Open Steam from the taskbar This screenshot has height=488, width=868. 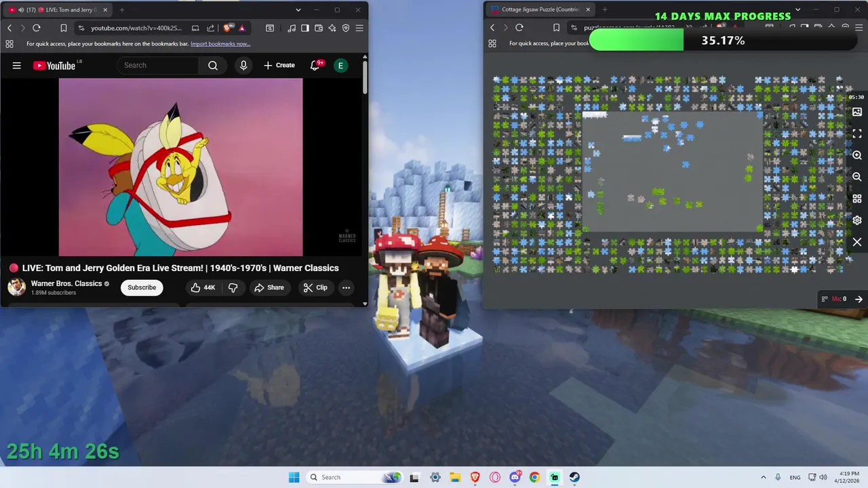574,477
